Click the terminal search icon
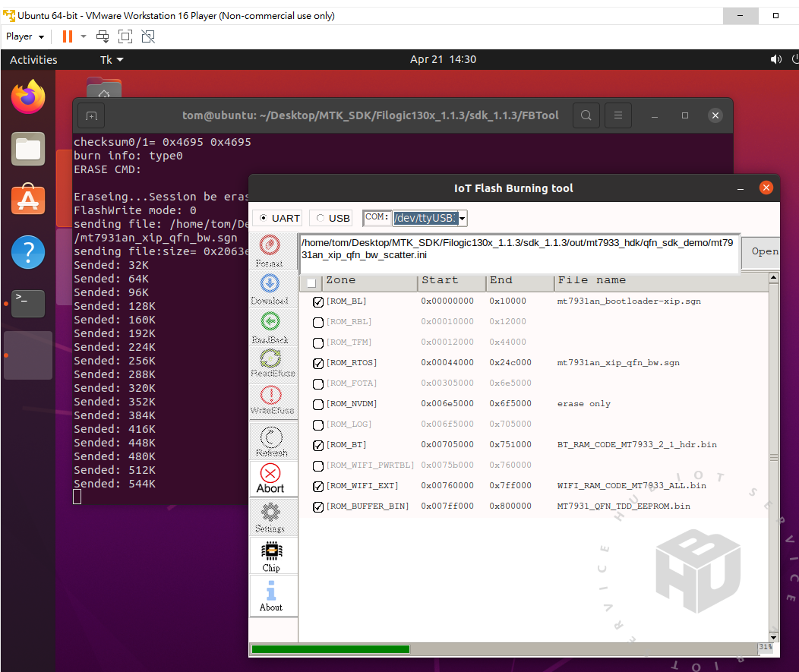 586,115
